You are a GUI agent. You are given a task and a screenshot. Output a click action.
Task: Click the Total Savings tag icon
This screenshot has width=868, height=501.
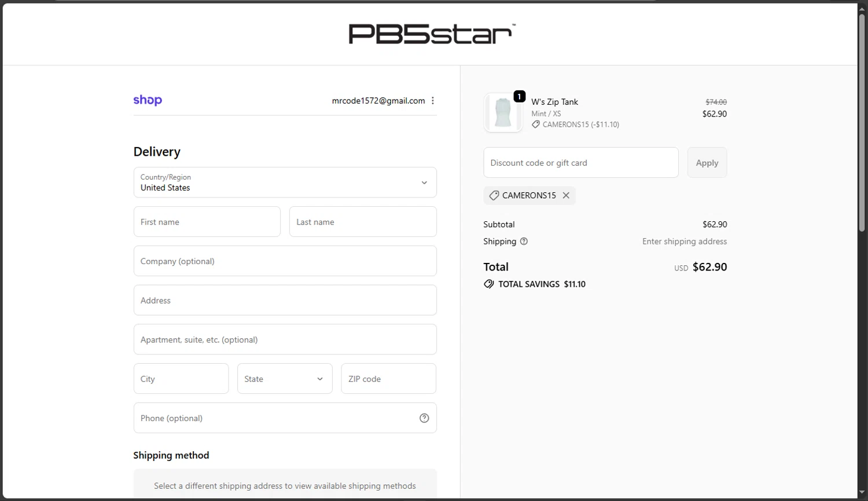pos(489,284)
